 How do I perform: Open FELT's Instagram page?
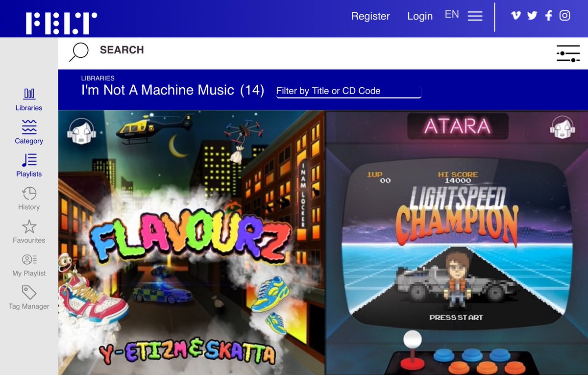[564, 15]
